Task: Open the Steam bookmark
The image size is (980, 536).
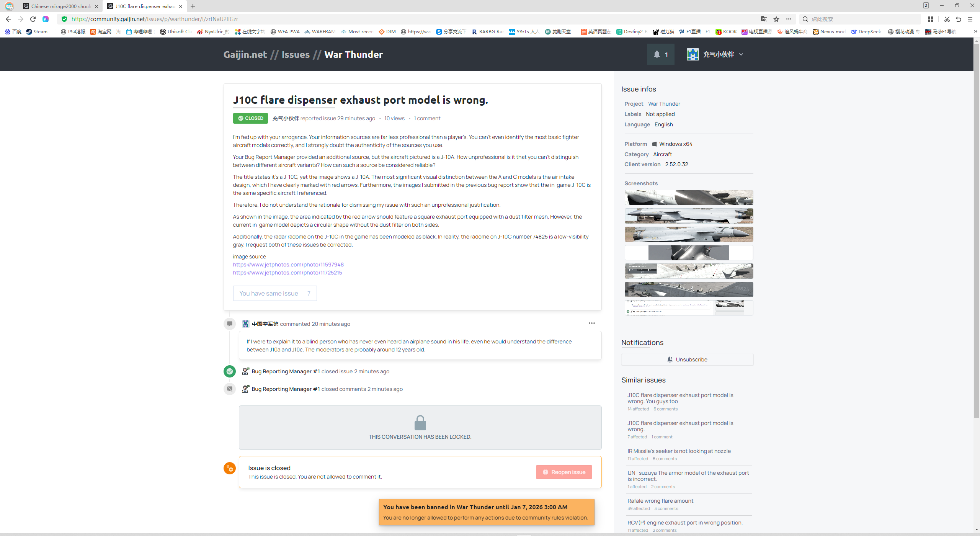Action: coord(40,31)
